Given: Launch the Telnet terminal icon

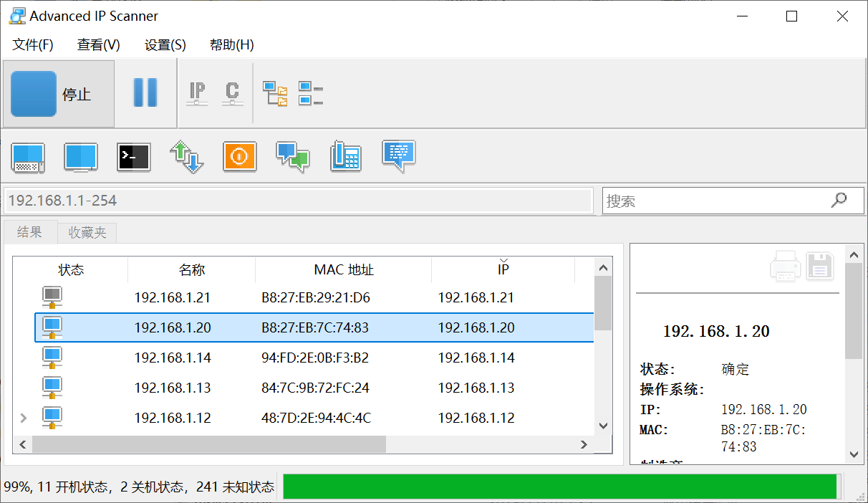Looking at the screenshot, I should (x=134, y=157).
